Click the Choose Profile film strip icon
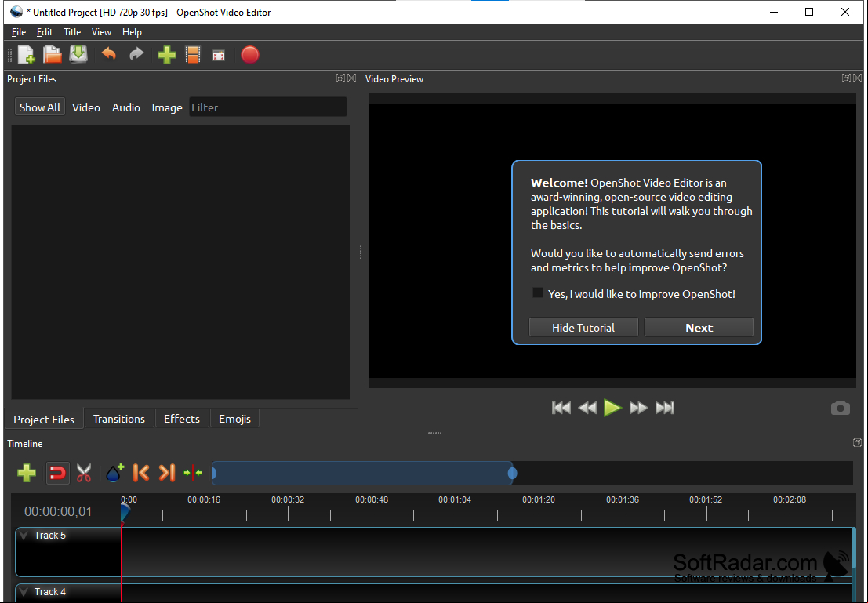This screenshot has width=868, height=603. click(x=193, y=55)
